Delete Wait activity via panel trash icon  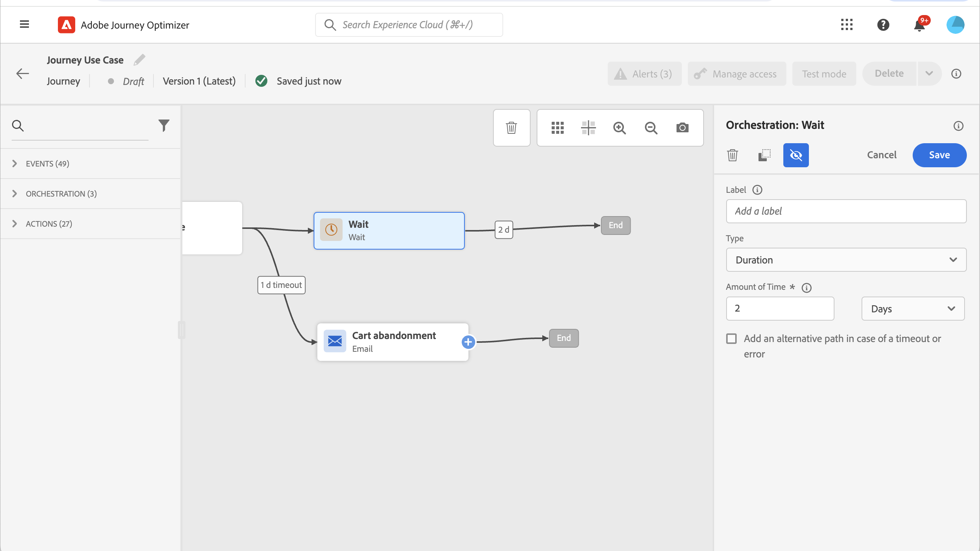point(732,155)
